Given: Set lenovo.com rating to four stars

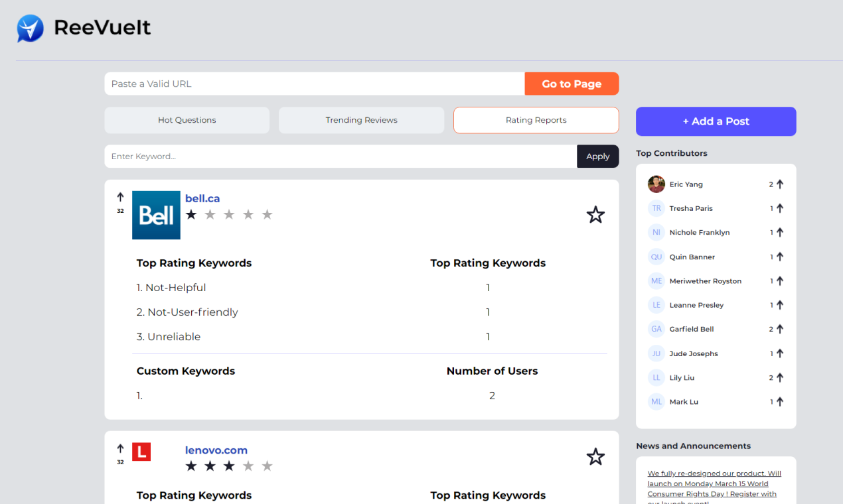Looking at the screenshot, I should click(248, 466).
